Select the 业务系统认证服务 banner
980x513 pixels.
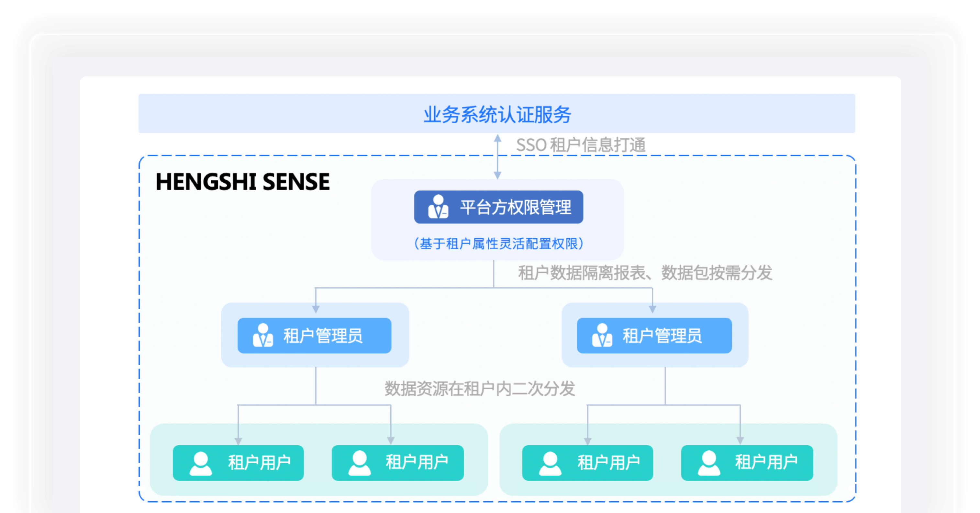(x=497, y=113)
